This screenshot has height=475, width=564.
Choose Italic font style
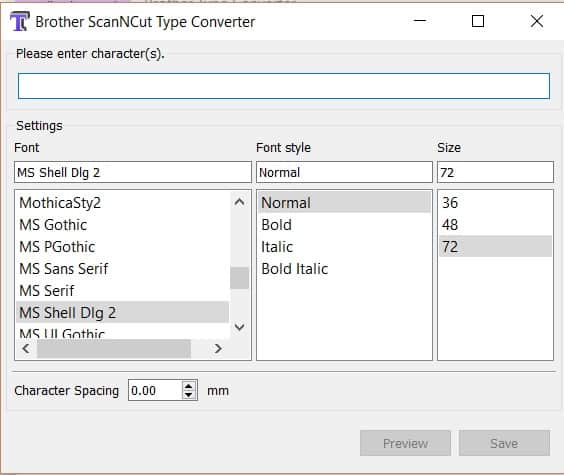[344, 247]
